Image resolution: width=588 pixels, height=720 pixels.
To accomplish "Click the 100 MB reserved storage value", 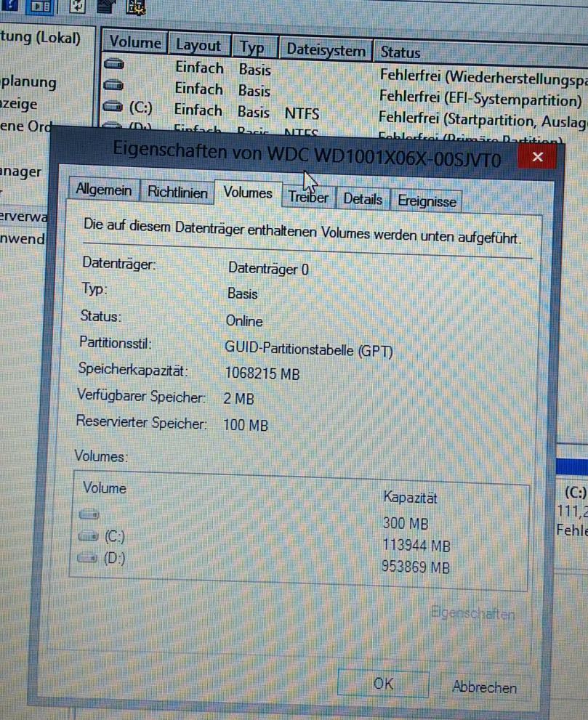I will coord(246,424).
